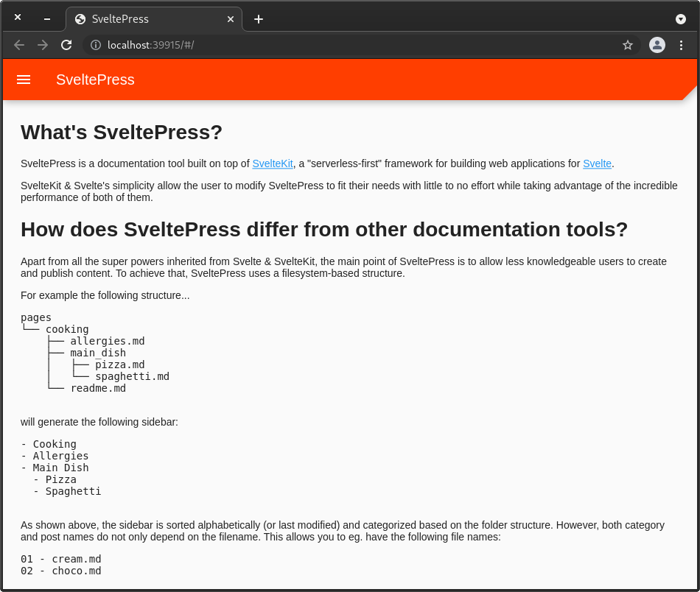Minimize the browser window

[x=47, y=19]
